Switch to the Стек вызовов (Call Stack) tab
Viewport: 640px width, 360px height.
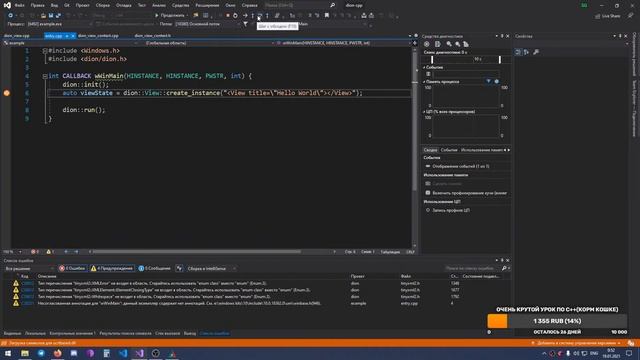(167, 333)
